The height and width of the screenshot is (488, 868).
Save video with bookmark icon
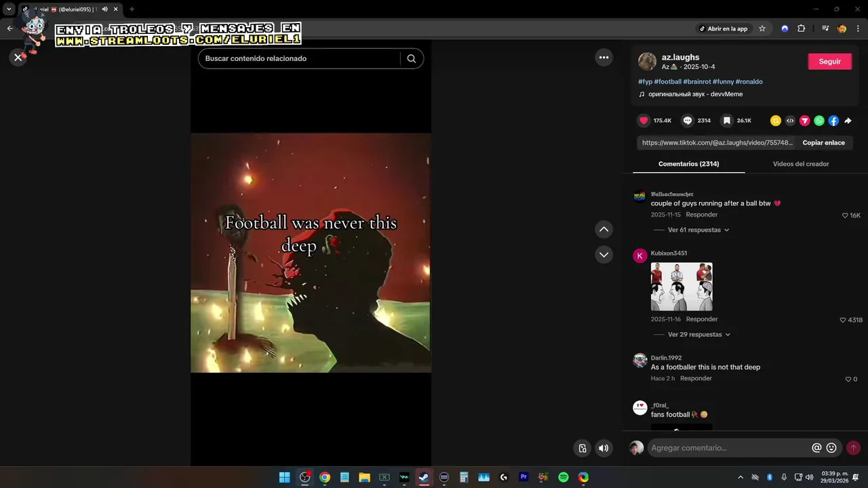point(727,121)
